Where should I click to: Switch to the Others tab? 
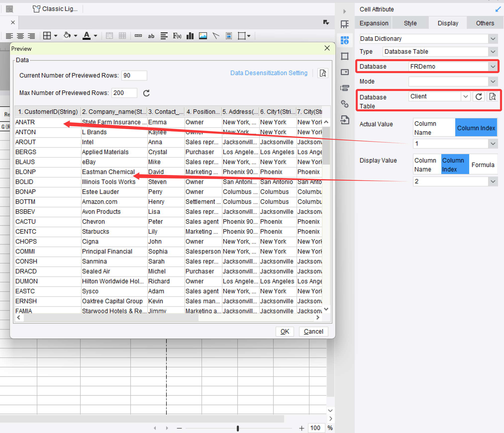[x=485, y=23]
